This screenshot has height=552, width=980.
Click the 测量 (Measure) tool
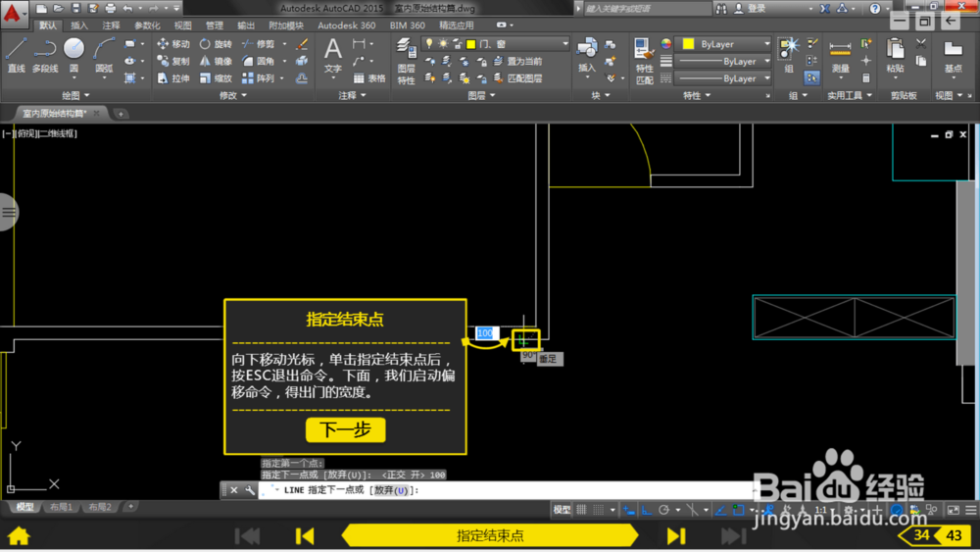click(x=840, y=56)
